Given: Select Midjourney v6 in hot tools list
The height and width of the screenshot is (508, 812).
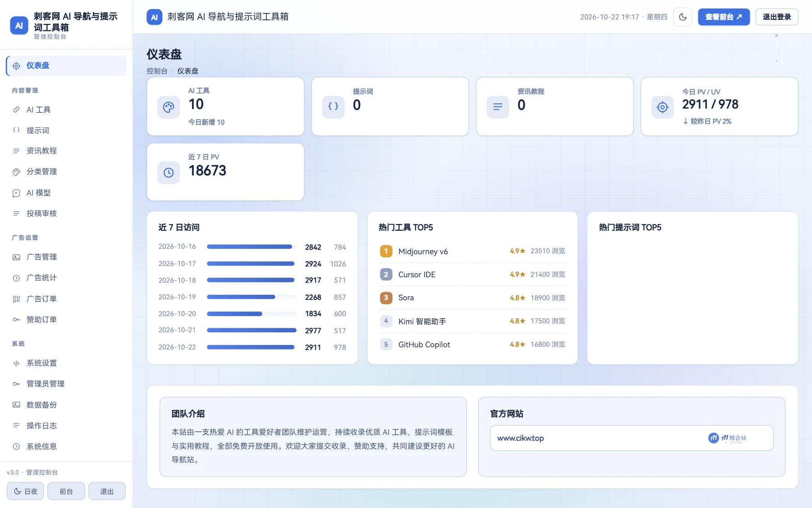Looking at the screenshot, I should click(x=473, y=251).
